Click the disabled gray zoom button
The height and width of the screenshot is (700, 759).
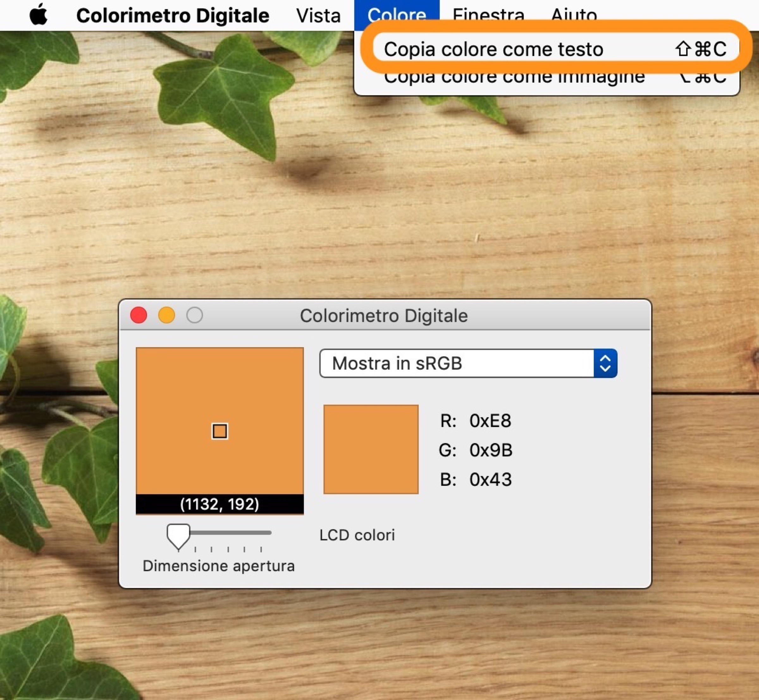click(194, 315)
